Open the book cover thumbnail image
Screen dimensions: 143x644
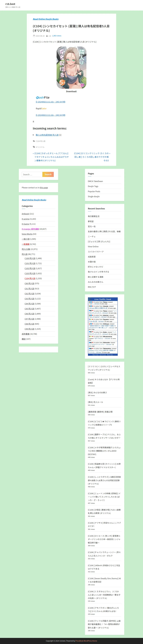pos(71,68)
